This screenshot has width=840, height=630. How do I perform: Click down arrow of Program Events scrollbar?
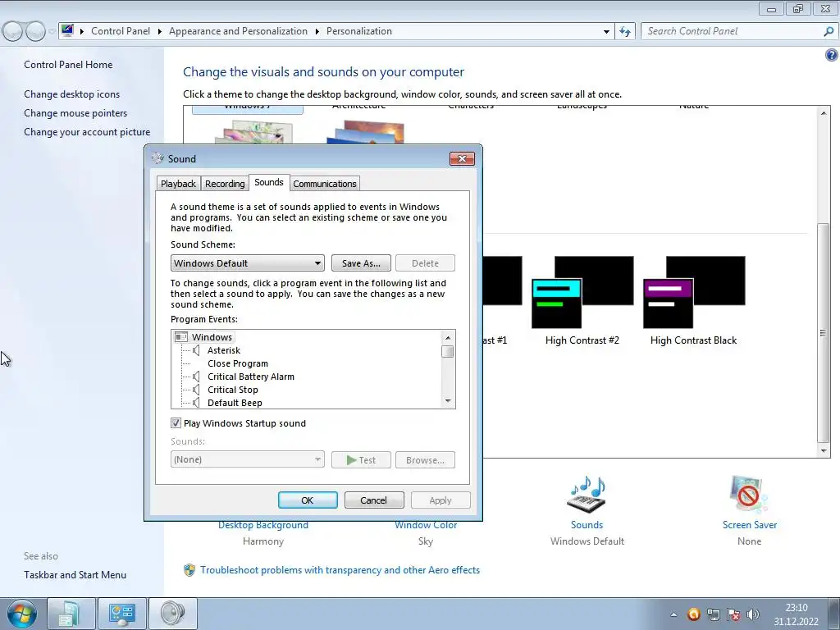pyautogui.click(x=448, y=401)
